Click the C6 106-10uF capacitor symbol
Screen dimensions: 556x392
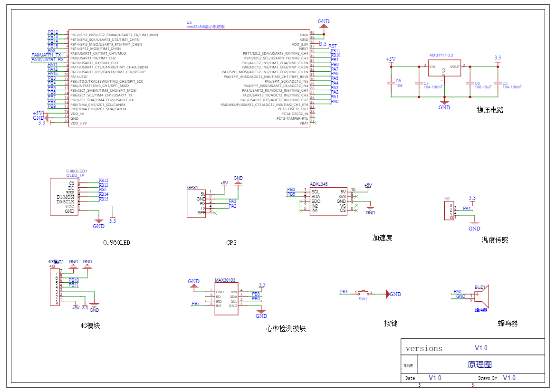[x=470, y=84]
